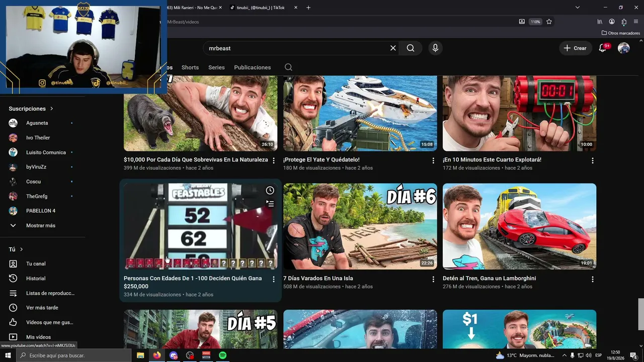Open YouTube notifications bell
The width and height of the screenshot is (644, 362).
click(603, 48)
